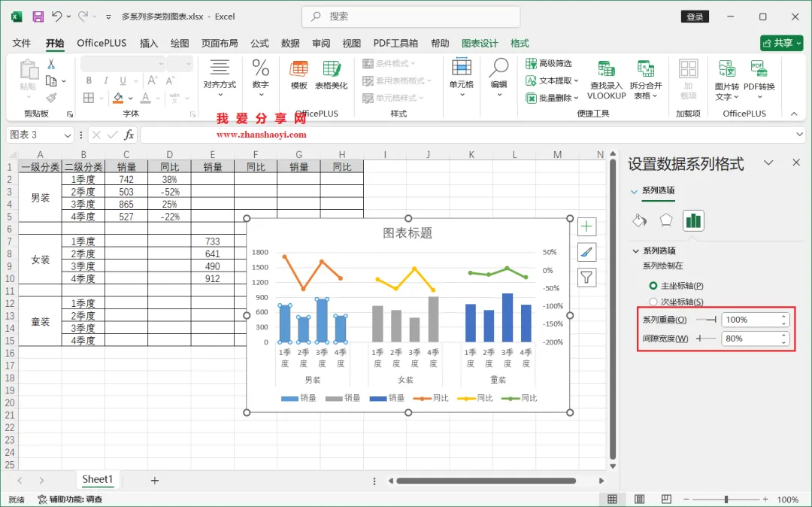Select the Sheet1 tab
The height and width of the screenshot is (507, 812).
[x=97, y=480]
